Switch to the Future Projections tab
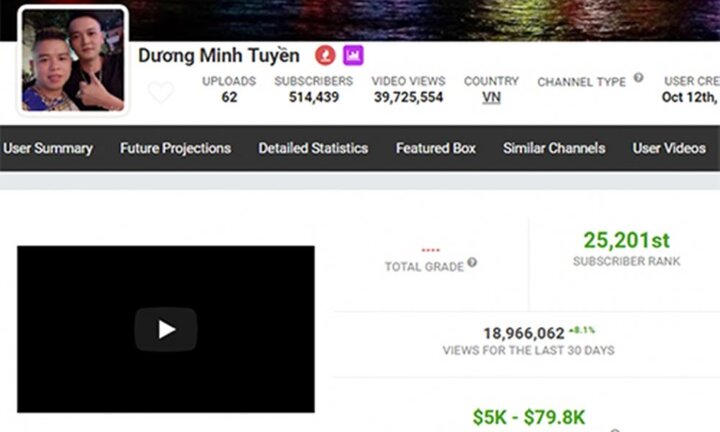 coord(175,148)
